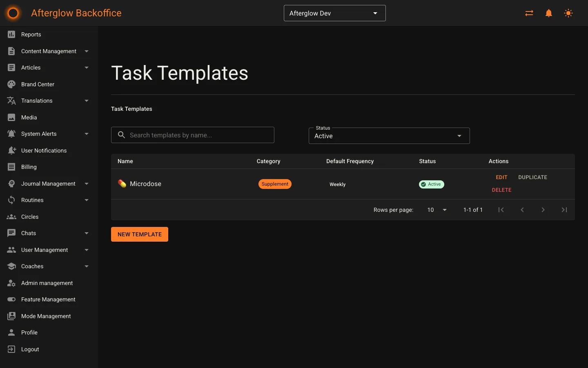Open the Afterglow Dev environment dropdown
The width and height of the screenshot is (588, 368).
click(x=334, y=13)
